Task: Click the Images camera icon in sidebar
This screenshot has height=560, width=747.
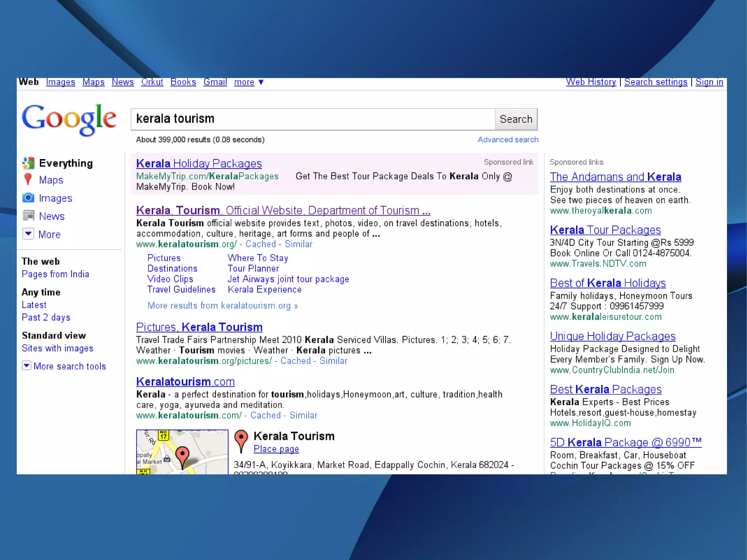Action: [x=28, y=198]
